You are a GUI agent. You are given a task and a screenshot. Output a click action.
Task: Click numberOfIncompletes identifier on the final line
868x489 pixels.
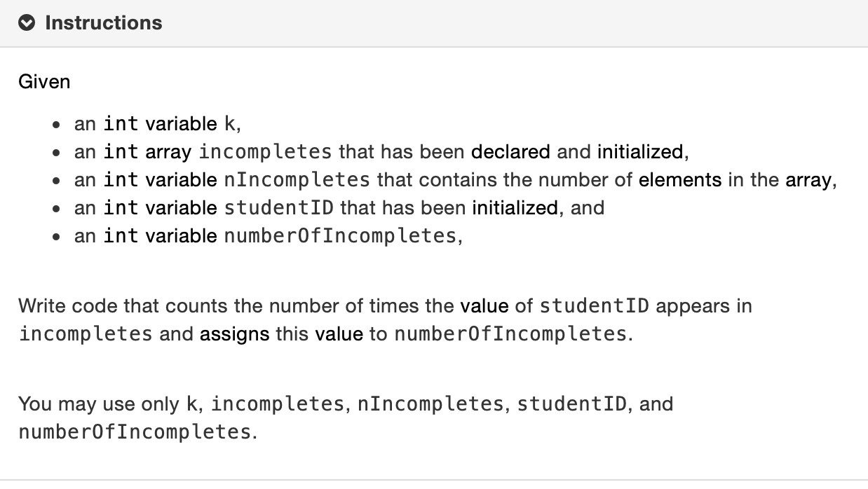tap(135, 432)
